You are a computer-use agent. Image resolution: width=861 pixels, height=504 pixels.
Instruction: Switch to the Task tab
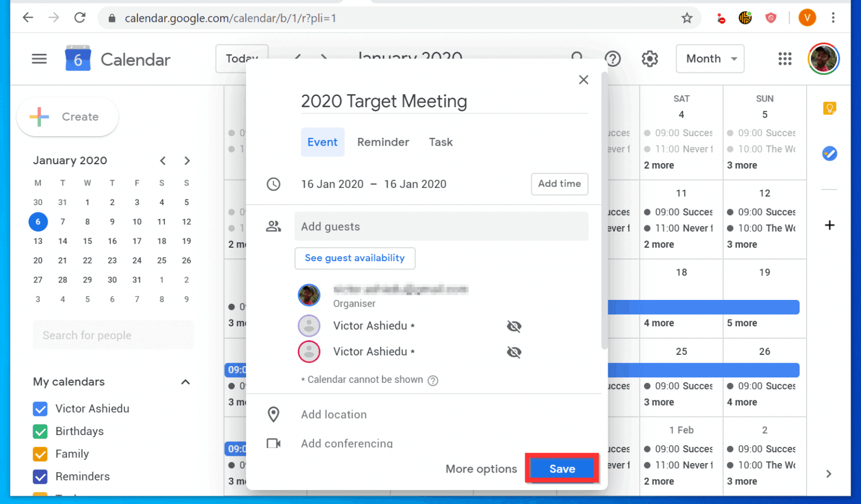(x=441, y=142)
